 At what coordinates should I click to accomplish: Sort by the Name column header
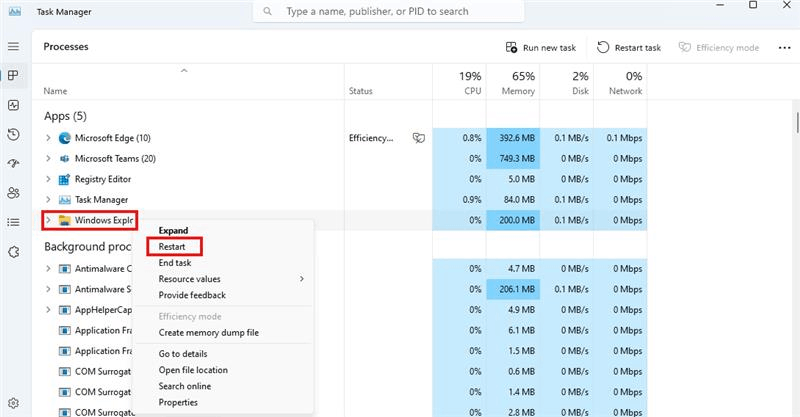click(188, 82)
